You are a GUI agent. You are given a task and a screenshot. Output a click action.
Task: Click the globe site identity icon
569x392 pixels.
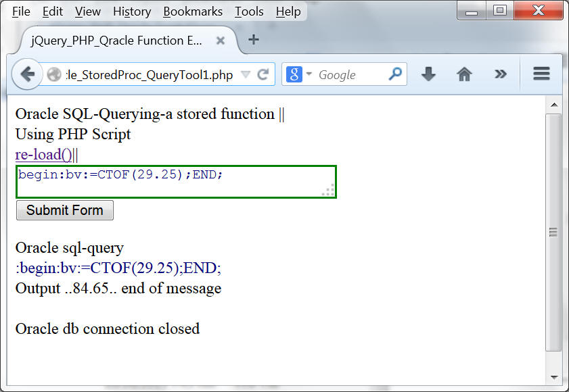pos(54,75)
